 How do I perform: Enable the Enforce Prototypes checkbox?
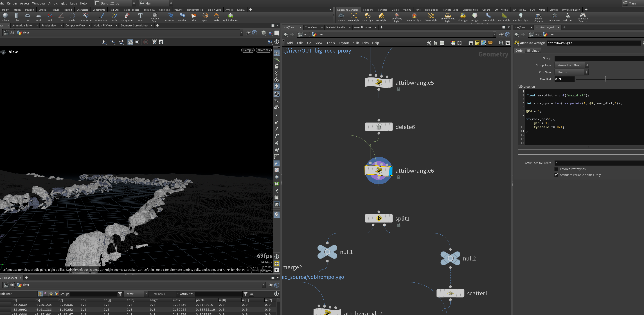(x=556, y=169)
